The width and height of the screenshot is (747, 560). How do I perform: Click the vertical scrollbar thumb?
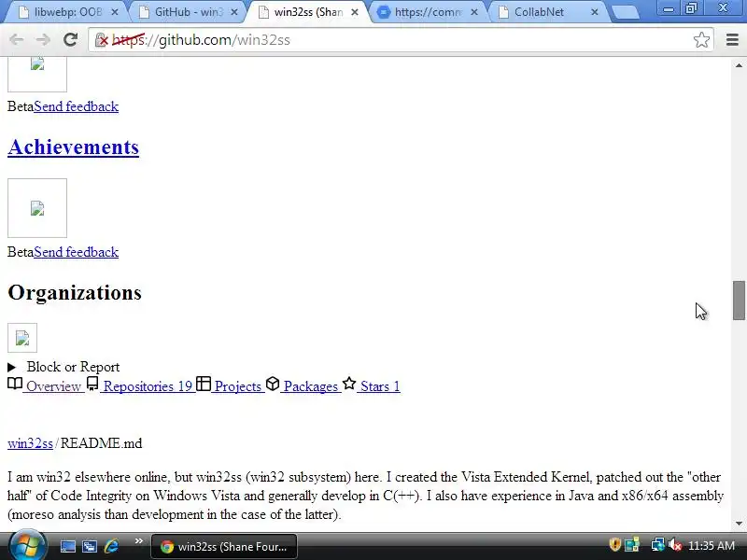pos(739,301)
